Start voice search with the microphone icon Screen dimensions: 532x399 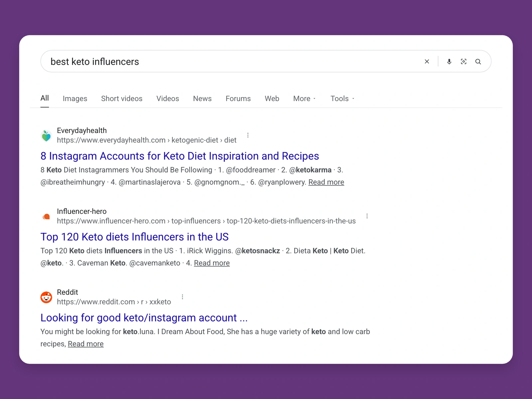click(x=449, y=62)
